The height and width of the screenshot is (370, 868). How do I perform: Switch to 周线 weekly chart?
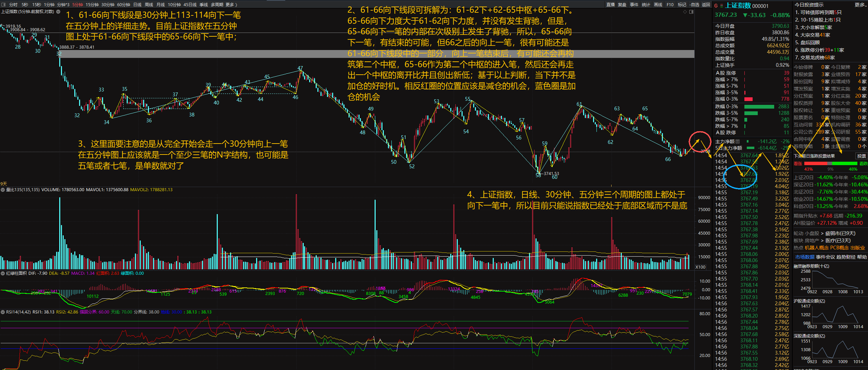click(149, 5)
